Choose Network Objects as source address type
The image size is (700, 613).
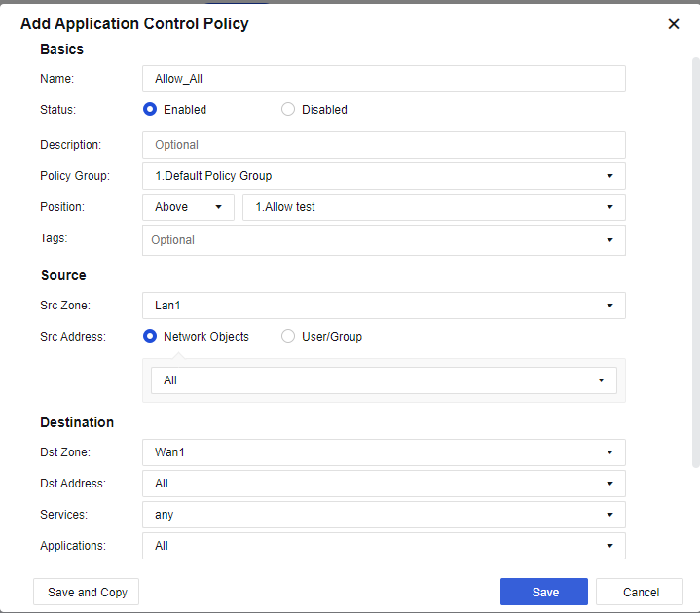[150, 337]
